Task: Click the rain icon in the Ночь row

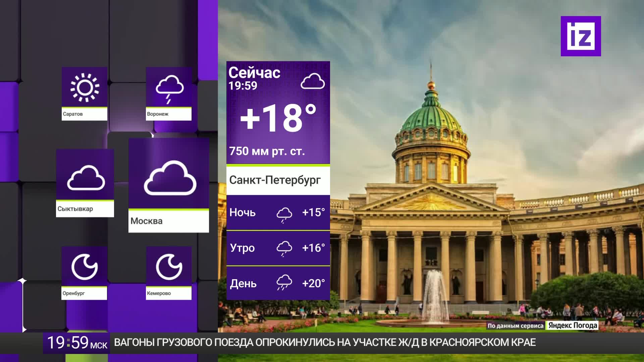Action: click(284, 215)
